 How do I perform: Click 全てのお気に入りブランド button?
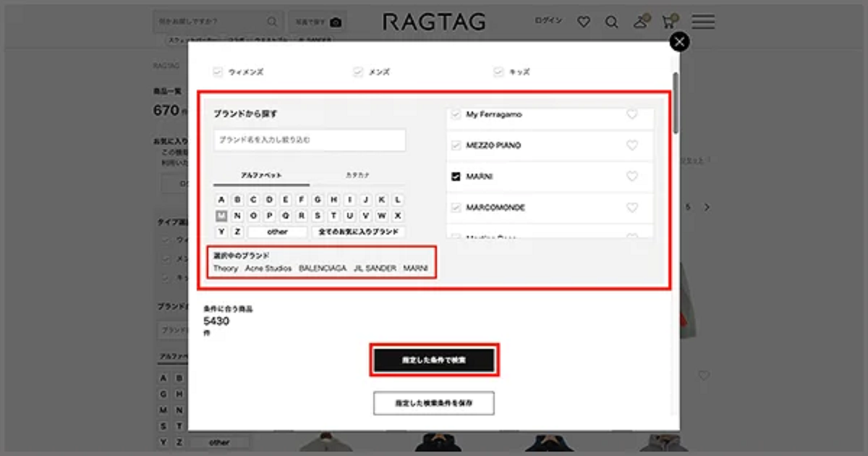[359, 232]
